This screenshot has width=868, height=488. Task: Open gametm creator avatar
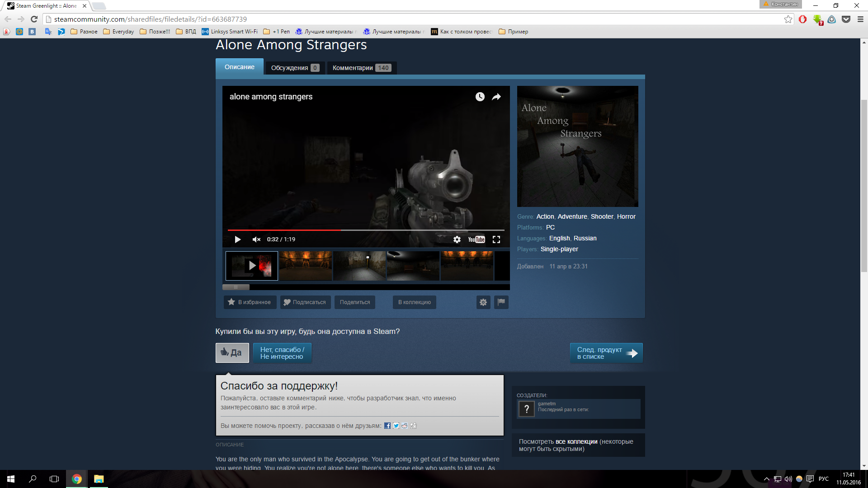click(x=526, y=409)
